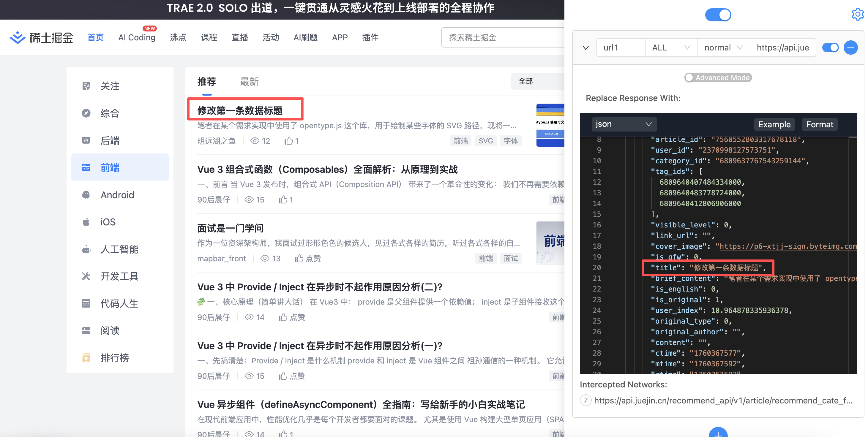Enable Advanced Mode switch
The height and width of the screenshot is (437, 868).
(689, 77)
